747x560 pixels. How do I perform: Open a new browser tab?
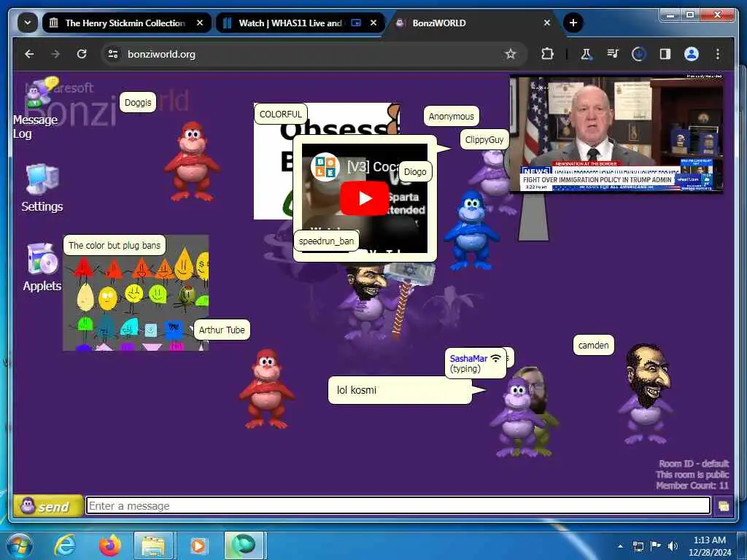573,23
